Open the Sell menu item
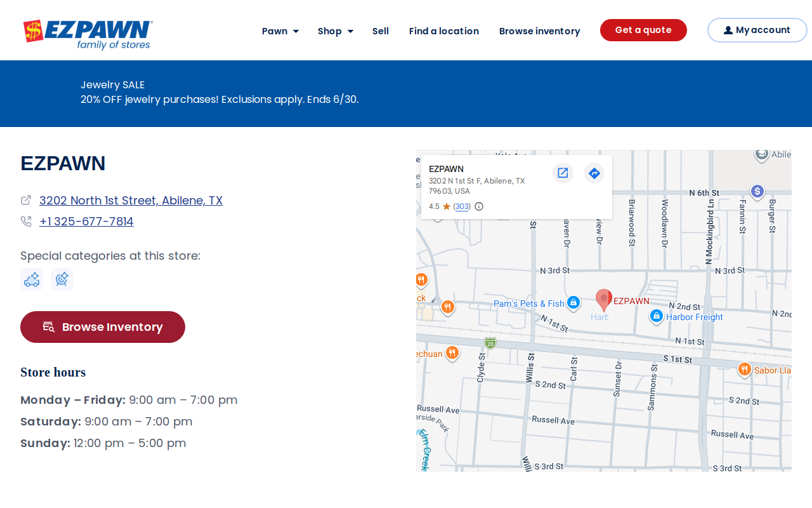The width and height of the screenshot is (812, 508). [x=381, y=31]
